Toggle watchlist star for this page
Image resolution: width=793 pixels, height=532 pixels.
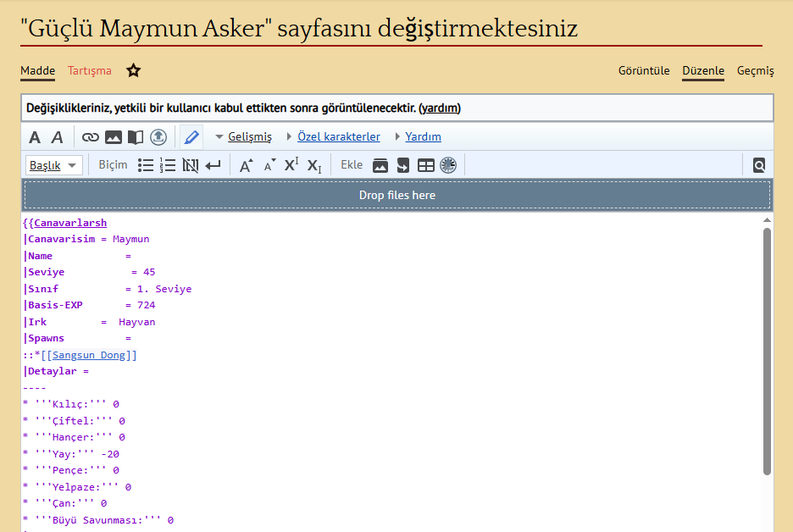coord(133,71)
